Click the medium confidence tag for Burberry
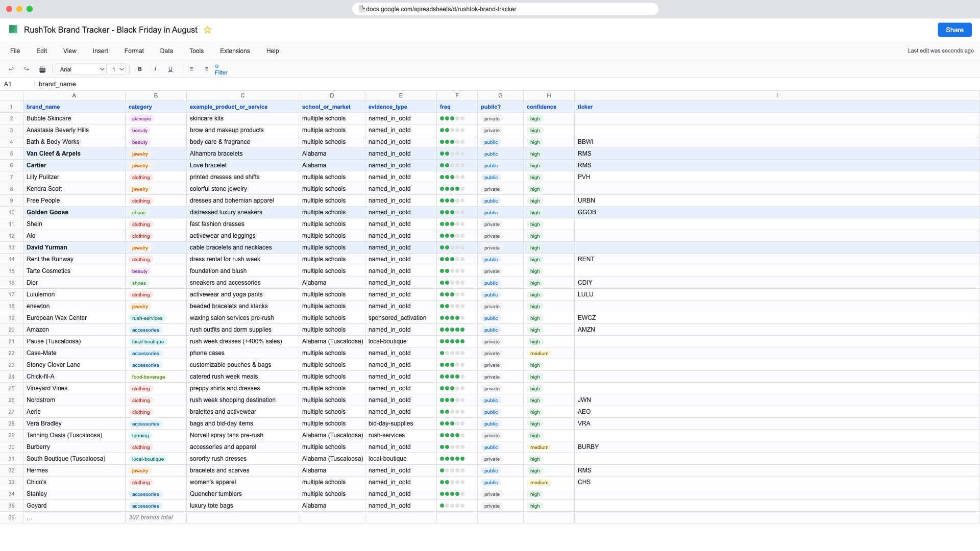 [539, 447]
